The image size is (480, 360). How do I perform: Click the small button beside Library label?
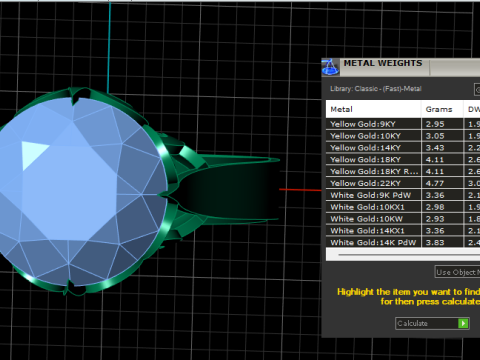pyautogui.click(x=477, y=89)
